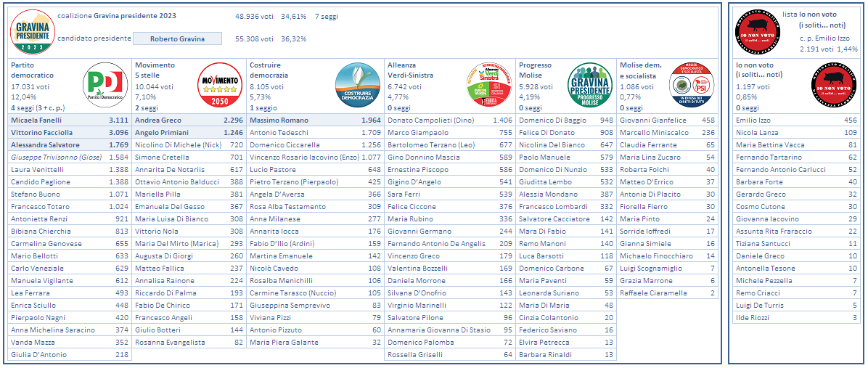
Task: Click on candidate Andrea Greco
Action: click(158, 120)
